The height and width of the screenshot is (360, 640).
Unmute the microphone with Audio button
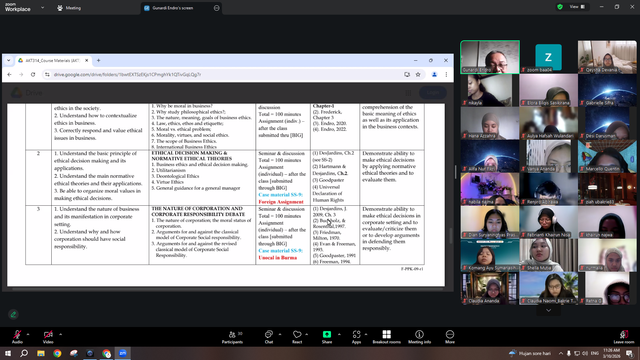(17, 337)
